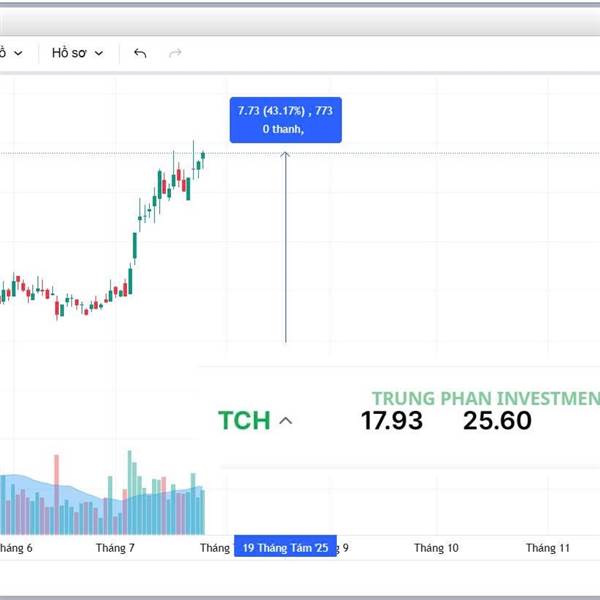Click the tall red volume bar
Viewport: 600px width, 600px height.
coord(57,494)
